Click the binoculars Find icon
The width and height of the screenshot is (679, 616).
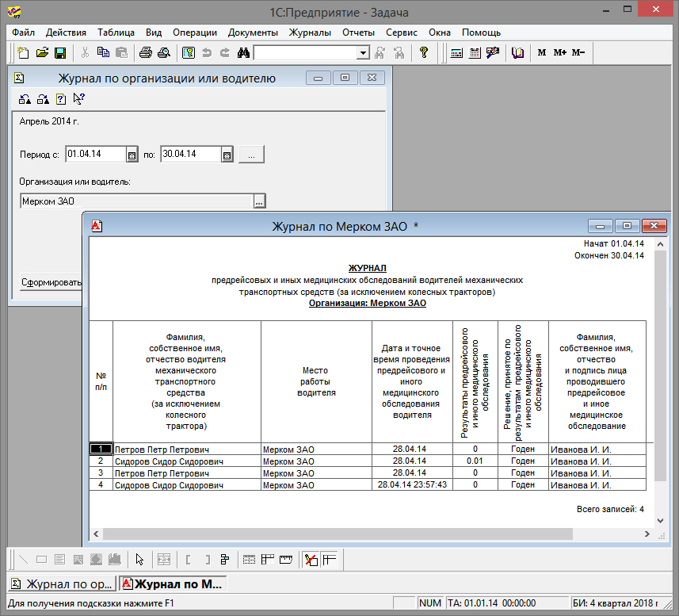click(243, 53)
